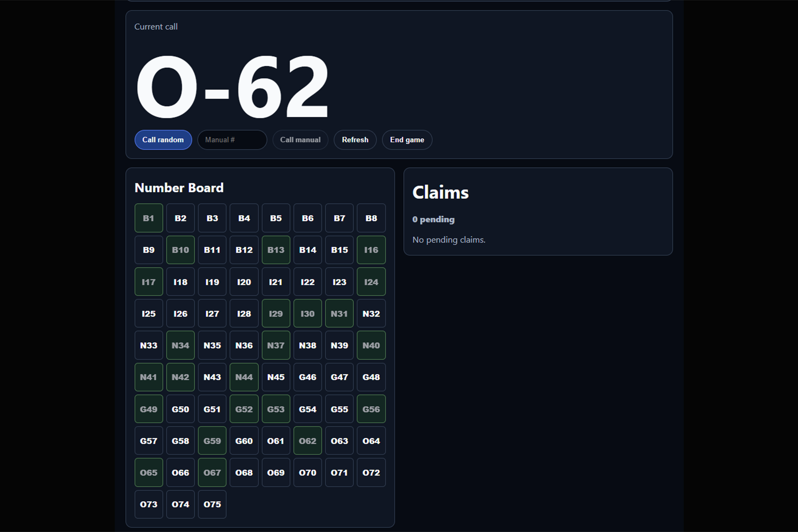
Task: Click the called N37 cell
Action: [x=276, y=345]
